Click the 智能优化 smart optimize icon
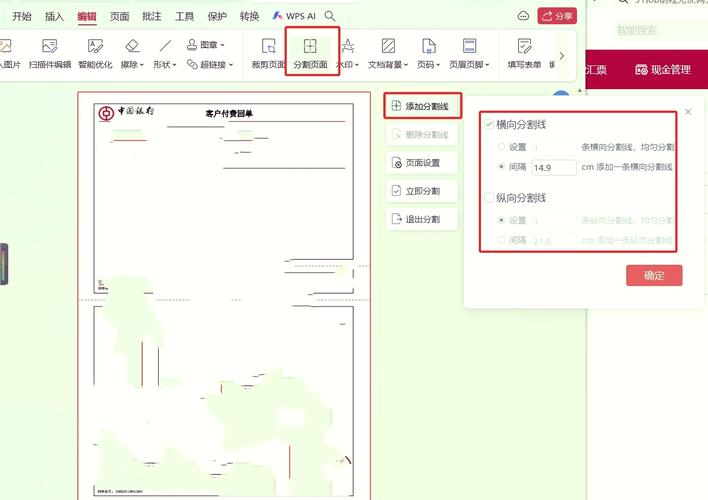The image size is (708, 500). coord(95,46)
